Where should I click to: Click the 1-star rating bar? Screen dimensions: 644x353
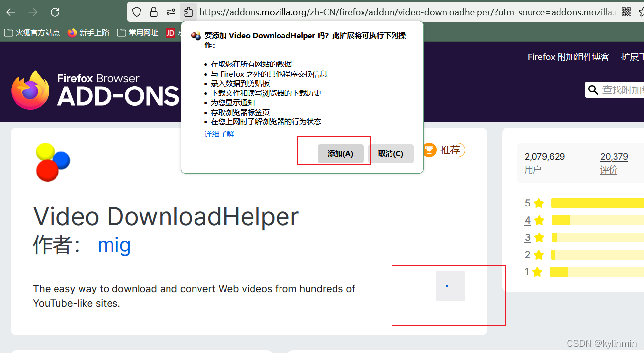coord(597,272)
